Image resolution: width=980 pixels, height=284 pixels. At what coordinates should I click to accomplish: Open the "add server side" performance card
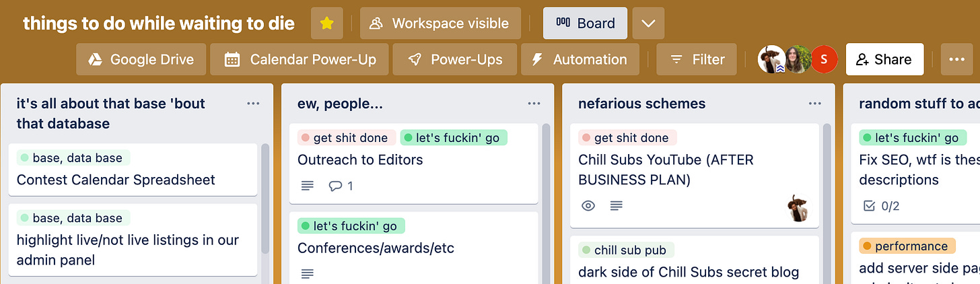915,258
